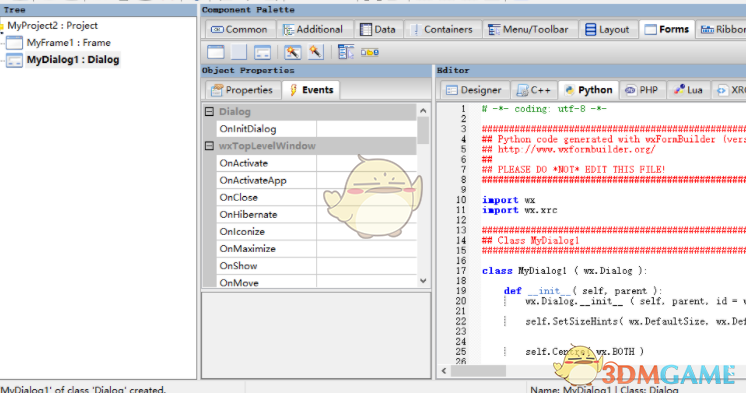The image size is (746, 393).
Task: Add a Wizard form from the palette
Action: pyautogui.click(x=293, y=52)
